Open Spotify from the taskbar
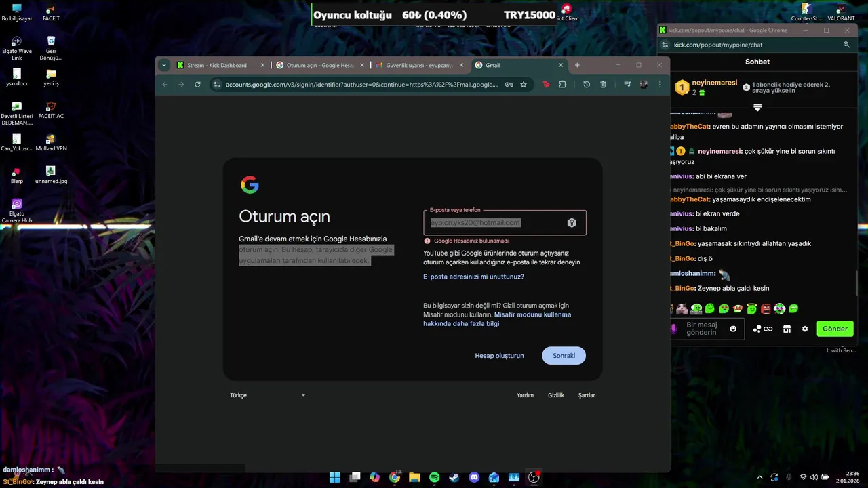868x488 pixels. 434,477
